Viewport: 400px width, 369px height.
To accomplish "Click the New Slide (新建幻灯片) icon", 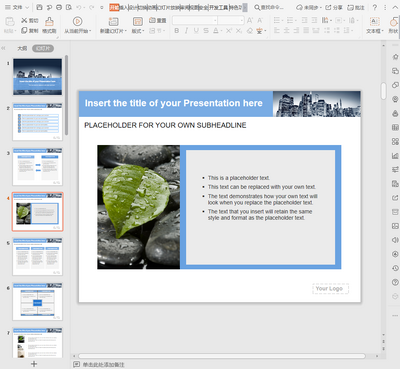I will [113, 22].
